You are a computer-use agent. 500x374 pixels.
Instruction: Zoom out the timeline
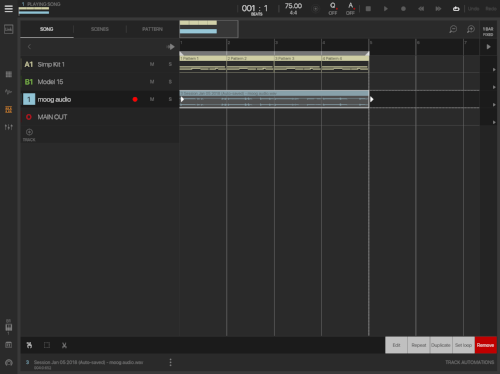coord(453,29)
